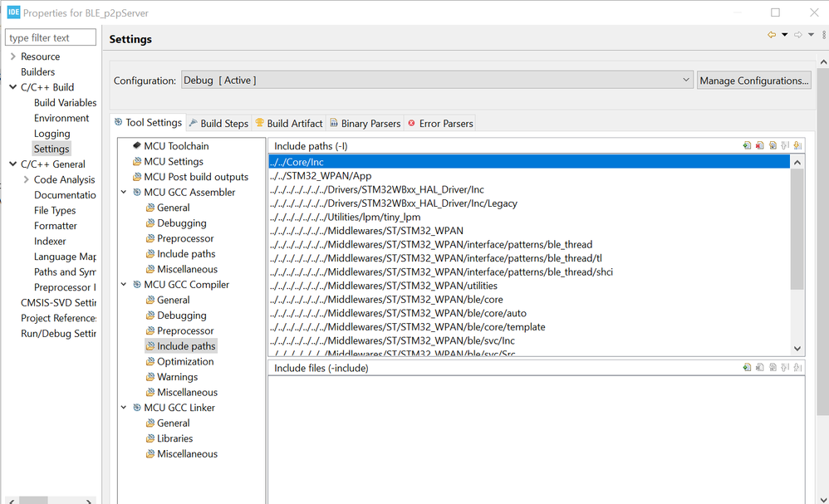Open the Forward history dropdown arrow
The image size is (829, 504).
[811, 35]
